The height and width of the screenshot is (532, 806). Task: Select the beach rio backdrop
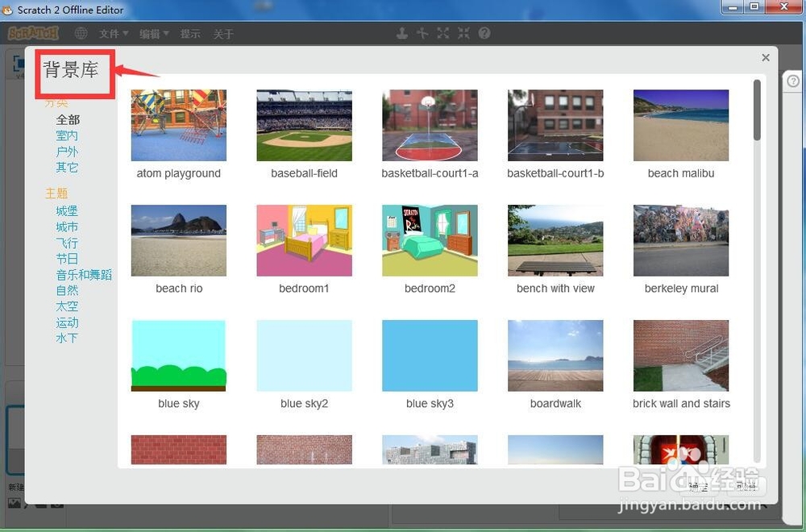coord(178,240)
